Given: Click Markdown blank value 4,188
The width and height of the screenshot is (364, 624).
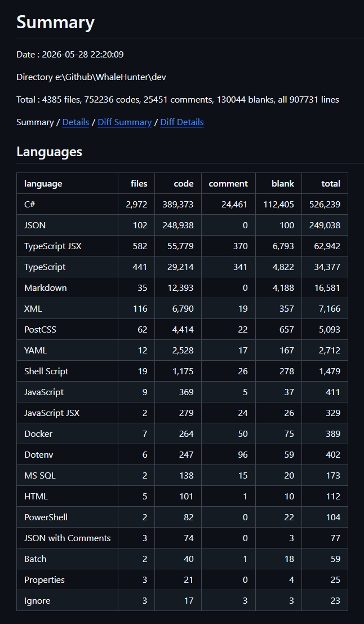Looking at the screenshot, I should point(283,287).
